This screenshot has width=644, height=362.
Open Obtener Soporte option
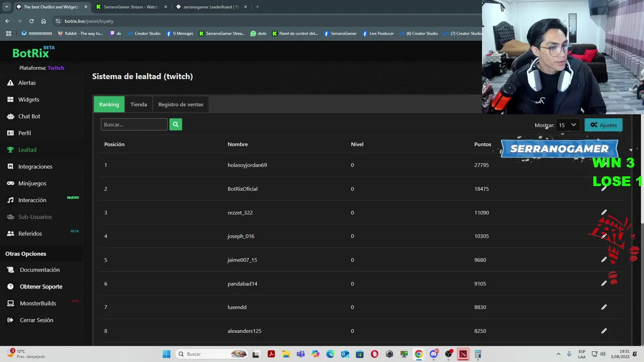[x=41, y=287]
